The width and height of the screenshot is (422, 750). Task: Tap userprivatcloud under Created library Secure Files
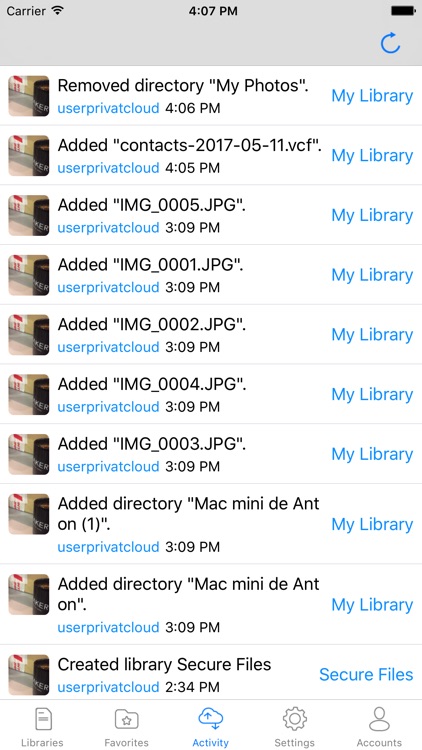(x=108, y=687)
